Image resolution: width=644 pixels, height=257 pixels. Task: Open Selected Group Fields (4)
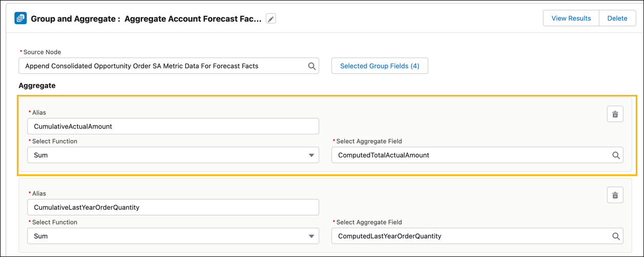click(380, 66)
